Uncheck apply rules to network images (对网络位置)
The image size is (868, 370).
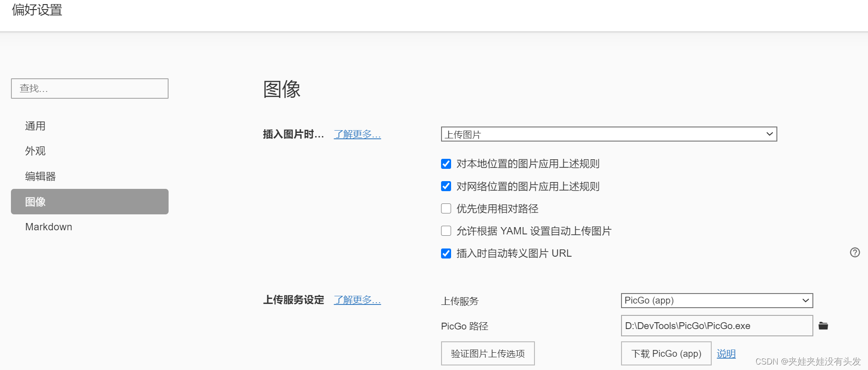point(446,186)
